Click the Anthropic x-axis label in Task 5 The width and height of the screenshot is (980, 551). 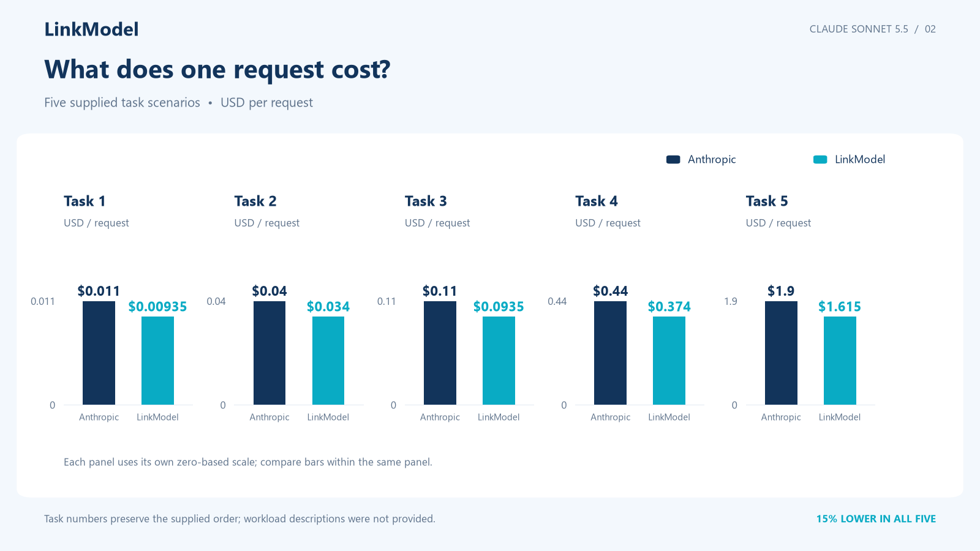(781, 418)
